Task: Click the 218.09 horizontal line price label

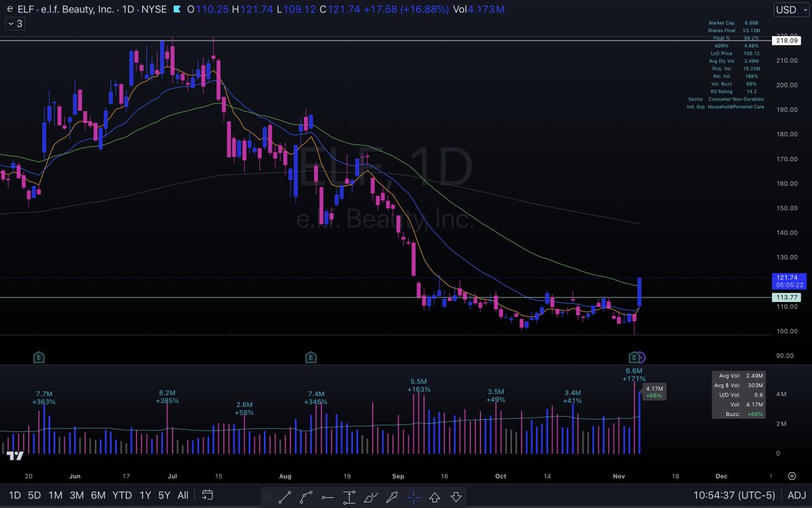Action: pyautogui.click(x=788, y=41)
